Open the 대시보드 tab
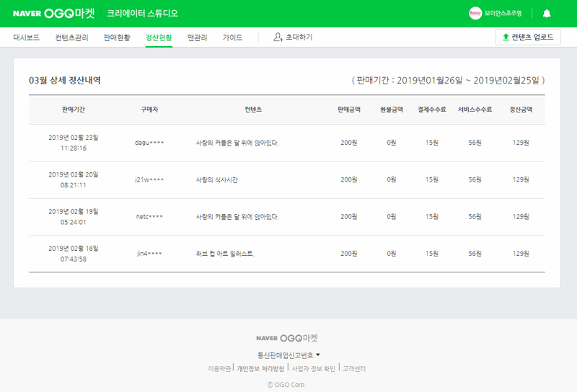This screenshot has width=577, height=392. coord(27,37)
